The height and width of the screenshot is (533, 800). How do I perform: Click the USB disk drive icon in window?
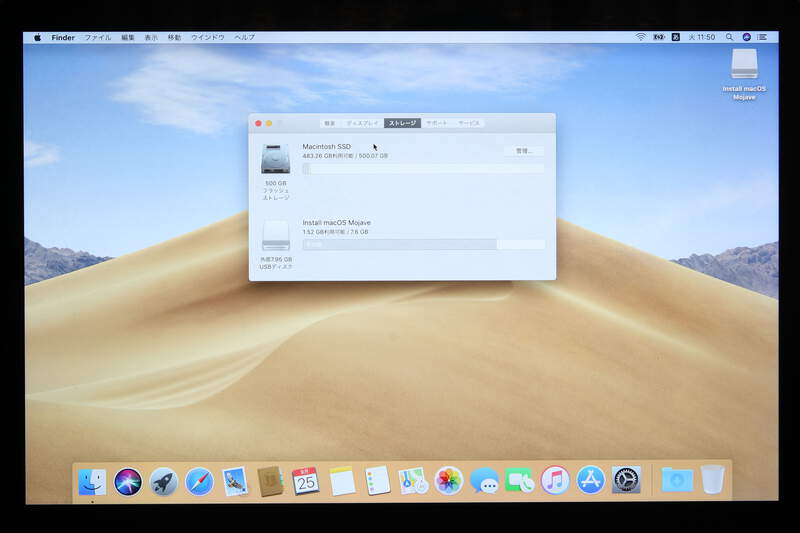(276, 235)
